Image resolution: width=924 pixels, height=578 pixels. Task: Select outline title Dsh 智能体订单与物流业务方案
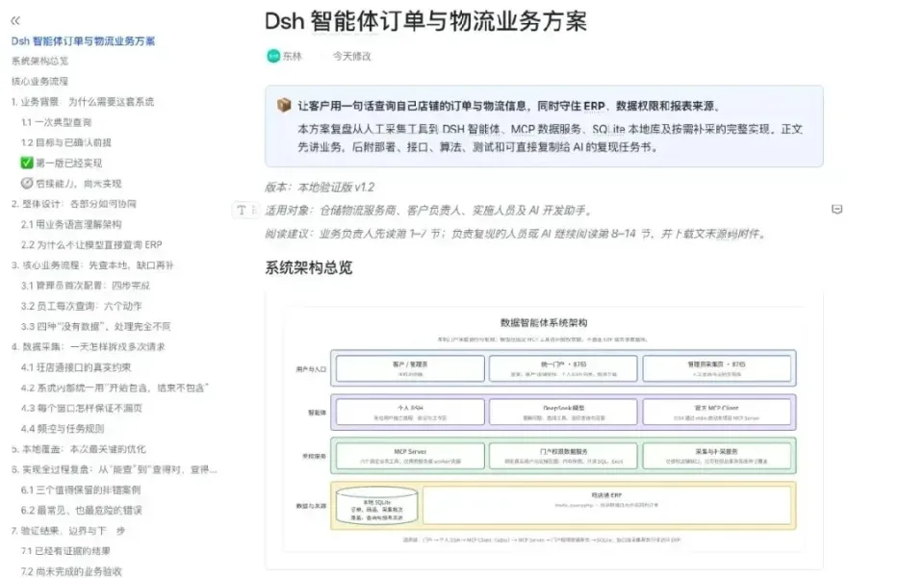point(83,41)
